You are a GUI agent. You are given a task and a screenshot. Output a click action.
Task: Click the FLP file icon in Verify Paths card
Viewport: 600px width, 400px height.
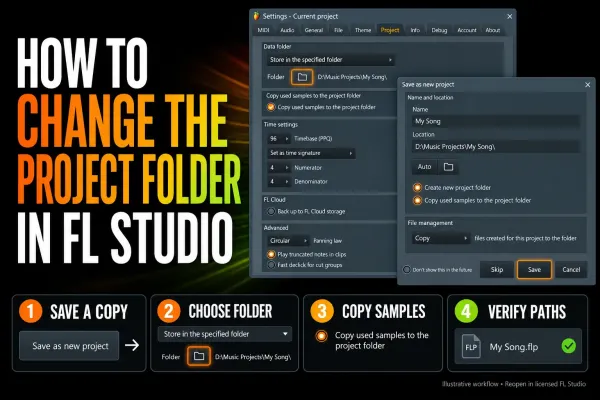(471, 346)
